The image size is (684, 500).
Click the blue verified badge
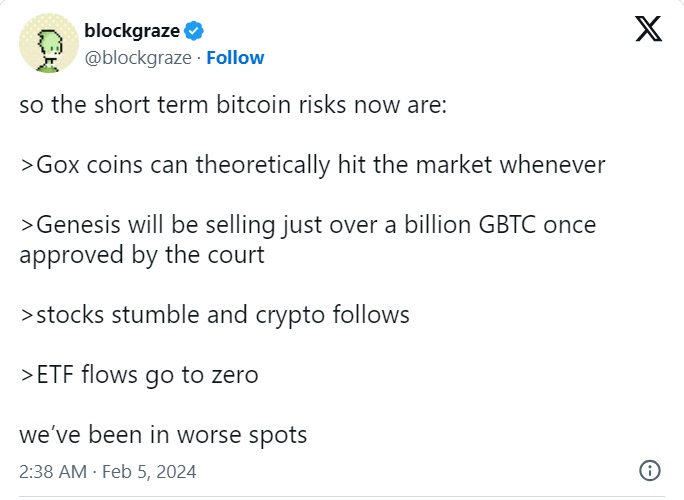194,31
